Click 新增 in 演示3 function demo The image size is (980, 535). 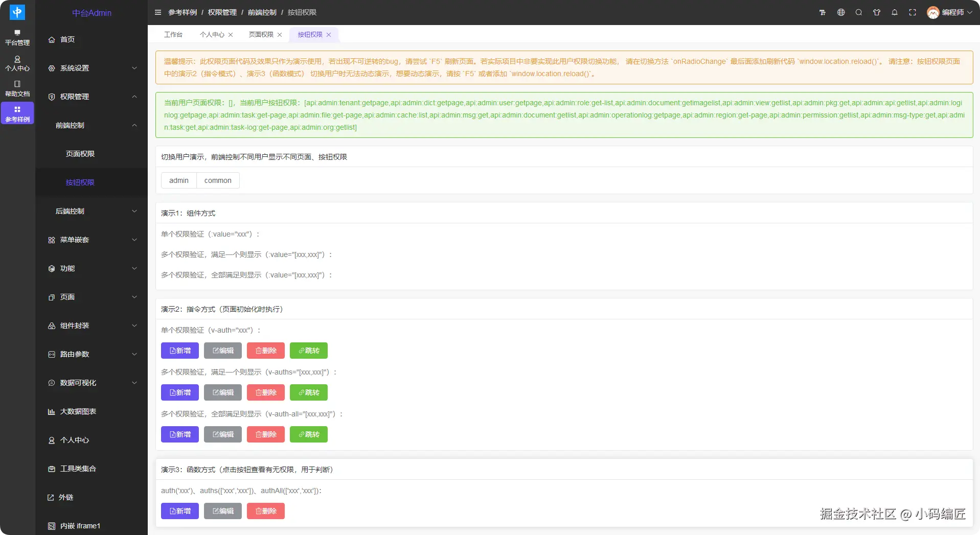[x=180, y=511]
